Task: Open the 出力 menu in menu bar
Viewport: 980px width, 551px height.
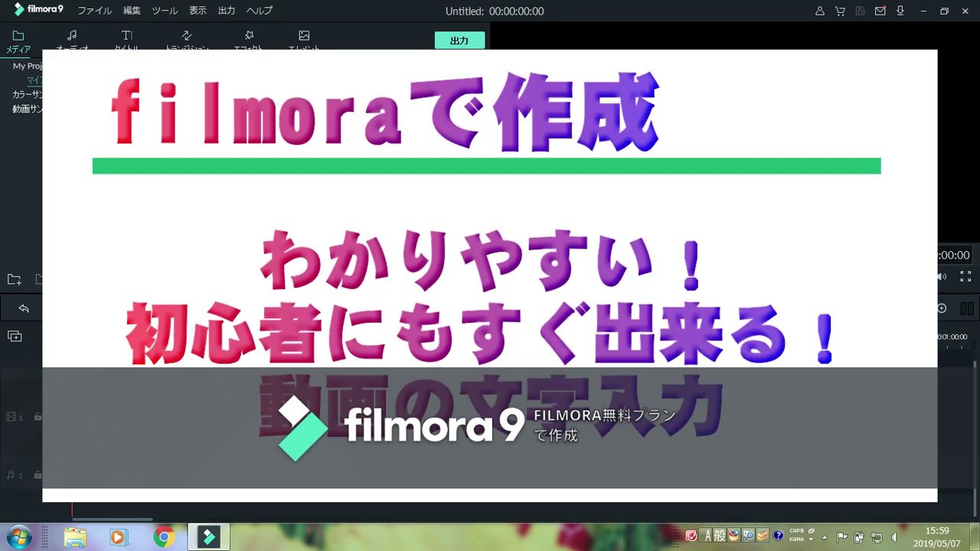Action: click(227, 11)
